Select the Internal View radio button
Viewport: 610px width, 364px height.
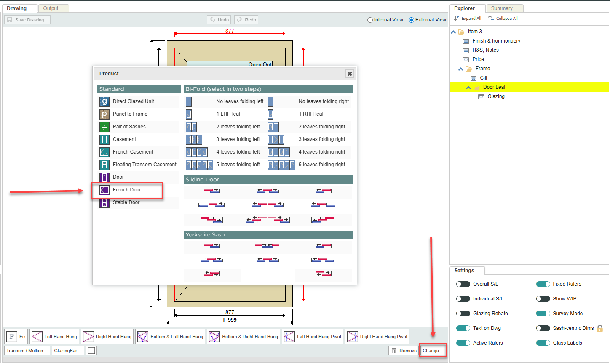coord(370,20)
